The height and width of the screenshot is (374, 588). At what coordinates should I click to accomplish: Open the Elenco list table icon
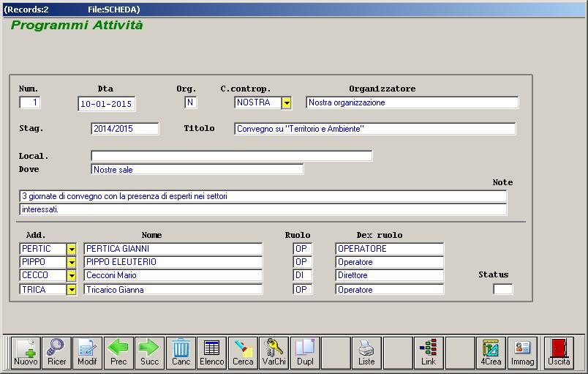click(x=212, y=353)
